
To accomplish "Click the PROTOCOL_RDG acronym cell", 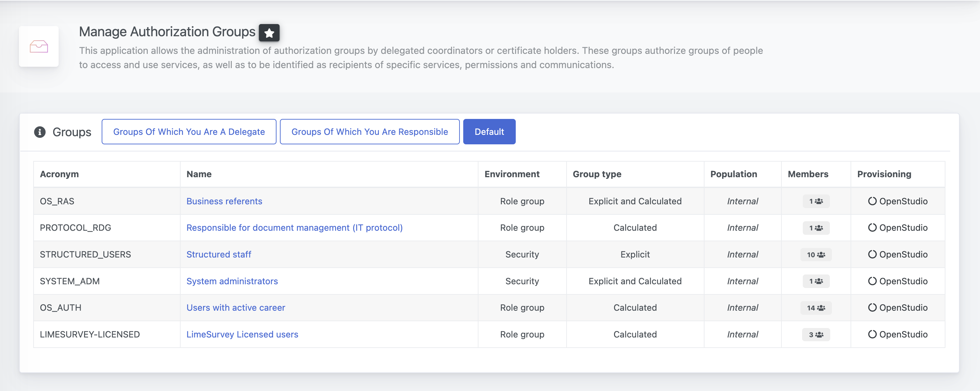I will 107,228.
